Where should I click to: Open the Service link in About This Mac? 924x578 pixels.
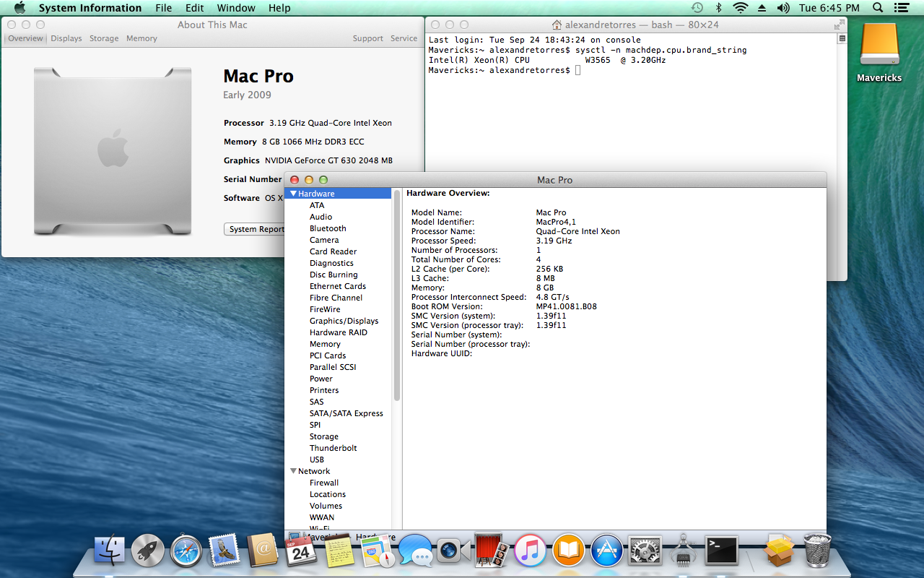tap(404, 38)
